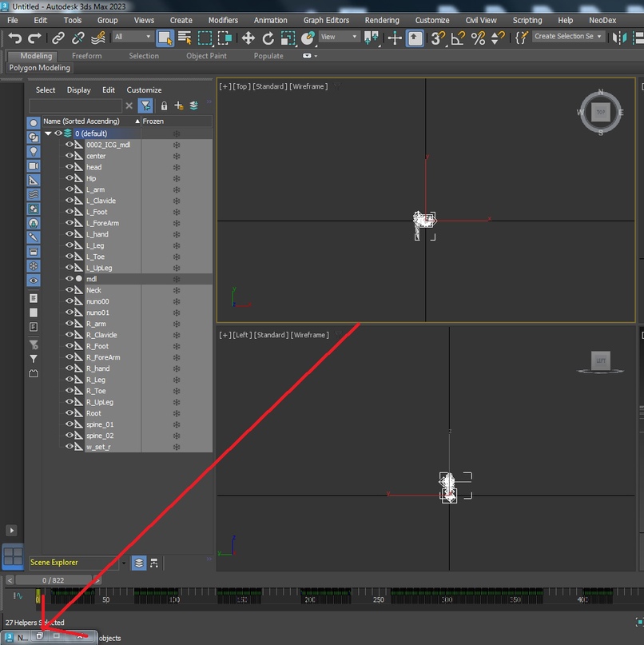The height and width of the screenshot is (645, 644).
Task: Click the Percent Snap toggle icon
Action: pos(478,38)
